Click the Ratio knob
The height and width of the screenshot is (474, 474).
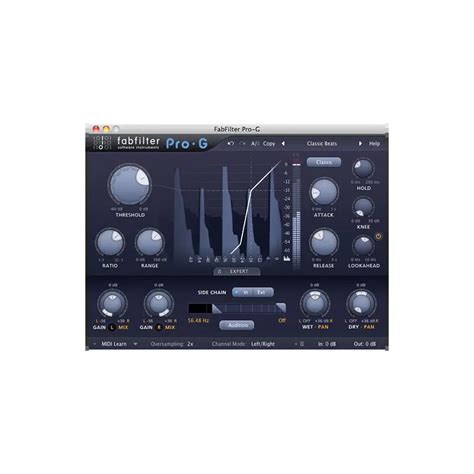click(x=110, y=243)
